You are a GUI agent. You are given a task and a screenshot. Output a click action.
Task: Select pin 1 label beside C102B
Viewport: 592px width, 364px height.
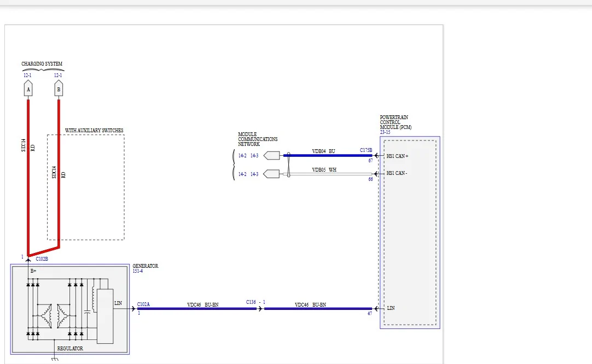[22, 257]
